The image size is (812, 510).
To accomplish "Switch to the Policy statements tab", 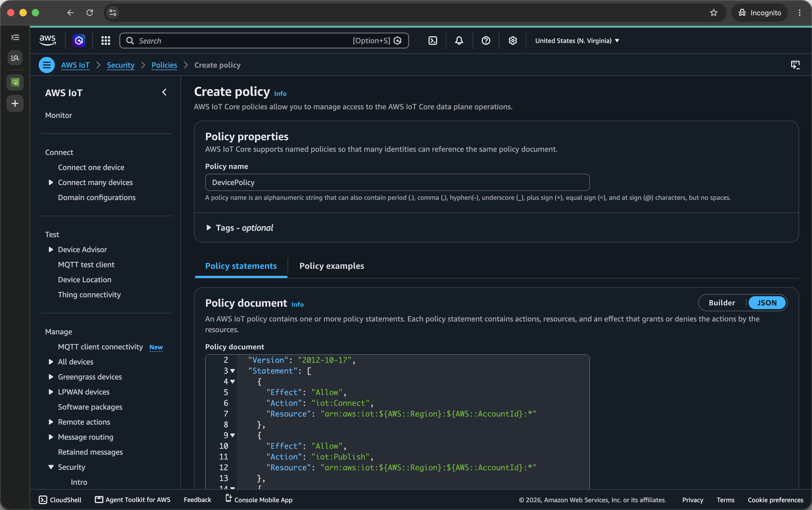I will (241, 266).
